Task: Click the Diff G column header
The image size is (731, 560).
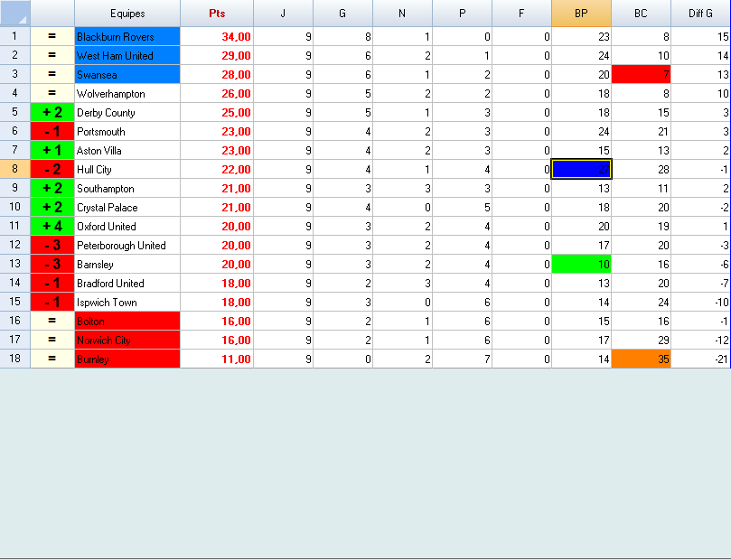Action: pos(700,13)
